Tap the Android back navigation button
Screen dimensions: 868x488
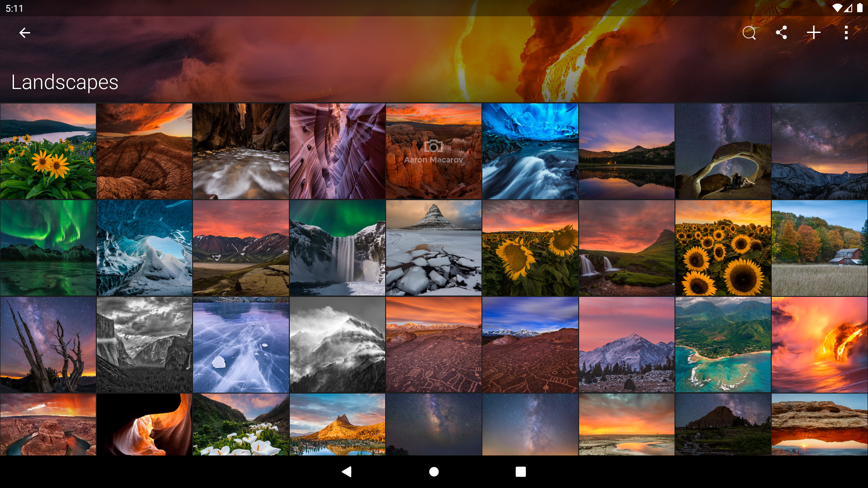coord(347,472)
